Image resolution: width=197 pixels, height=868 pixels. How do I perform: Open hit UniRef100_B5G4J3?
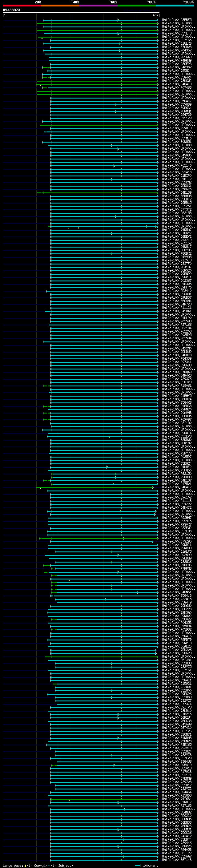[x=177, y=596]
